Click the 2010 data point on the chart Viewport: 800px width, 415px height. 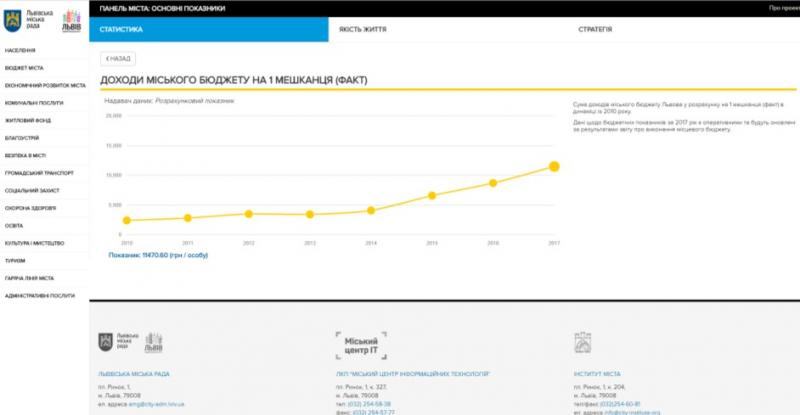127,221
